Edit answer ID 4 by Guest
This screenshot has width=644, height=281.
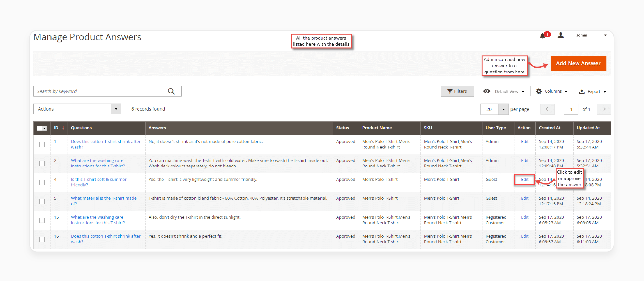pos(525,179)
